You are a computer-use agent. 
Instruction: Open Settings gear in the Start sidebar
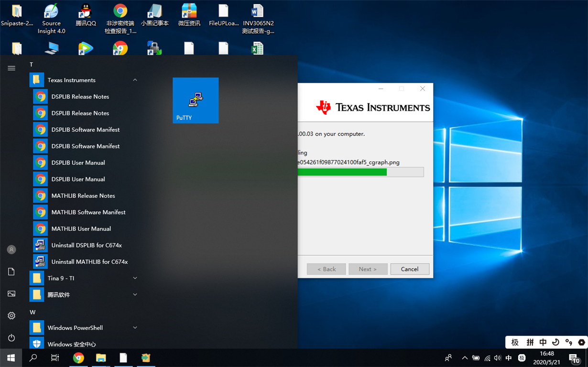tap(11, 315)
